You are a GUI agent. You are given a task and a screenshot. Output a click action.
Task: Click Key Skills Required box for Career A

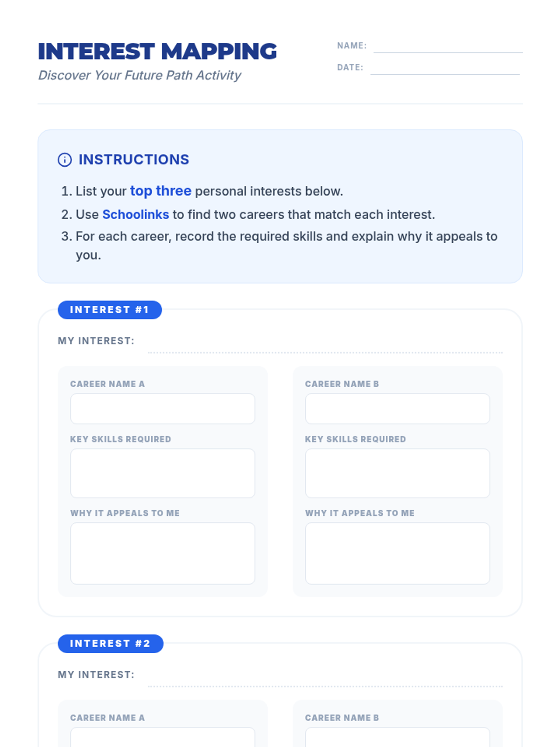click(x=163, y=473)
